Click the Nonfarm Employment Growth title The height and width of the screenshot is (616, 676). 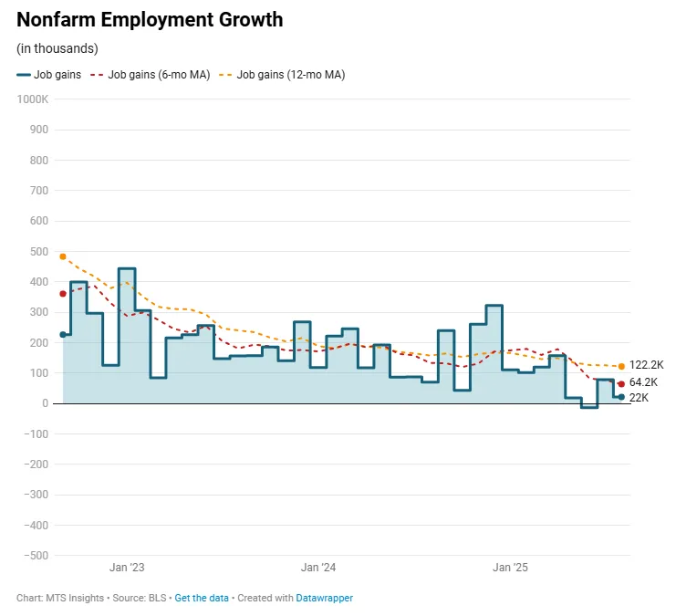[150, 19]
